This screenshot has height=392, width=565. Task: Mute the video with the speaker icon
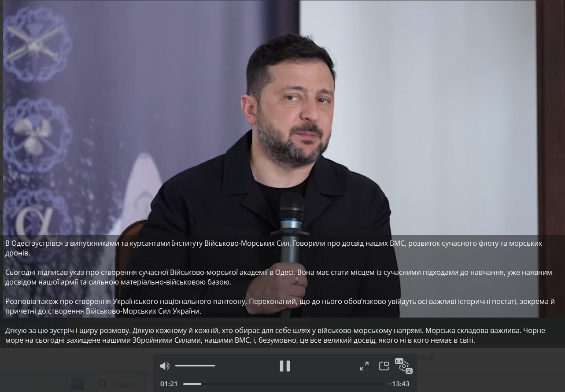click(165, 366)
